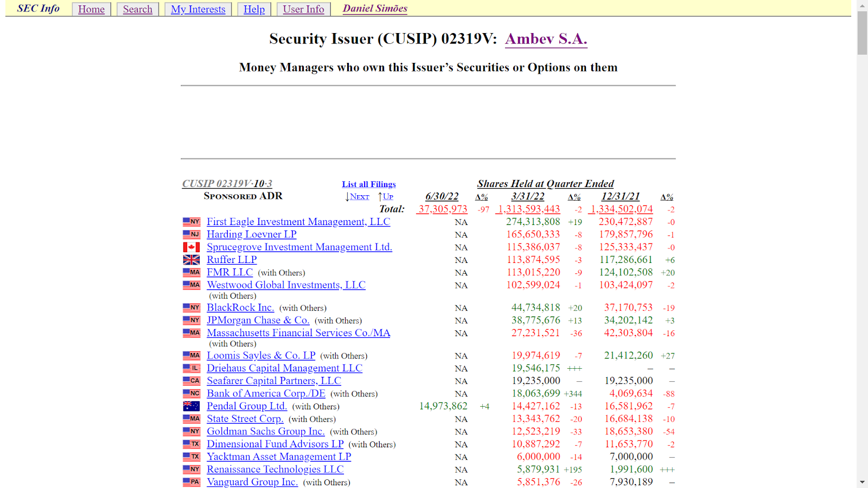The height and width of the screenshot is (488, 868).
Task: Click the TX flag beside Dimensional Fund Advisors LP
Action: coord(192,444)
